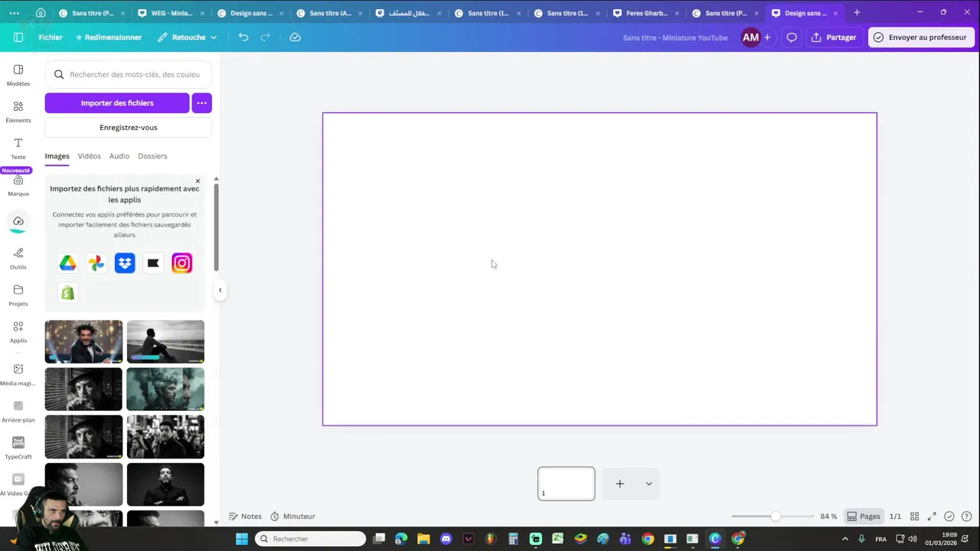The height and width of the screenshot is (551, 980).
Task: Open more upload options three-dot button
Action: (x=201, y=103)
